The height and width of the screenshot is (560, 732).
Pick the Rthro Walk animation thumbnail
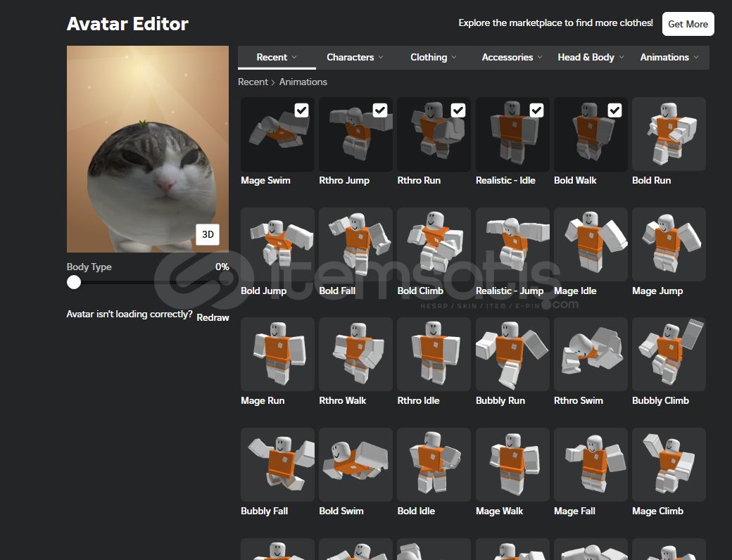355,354
